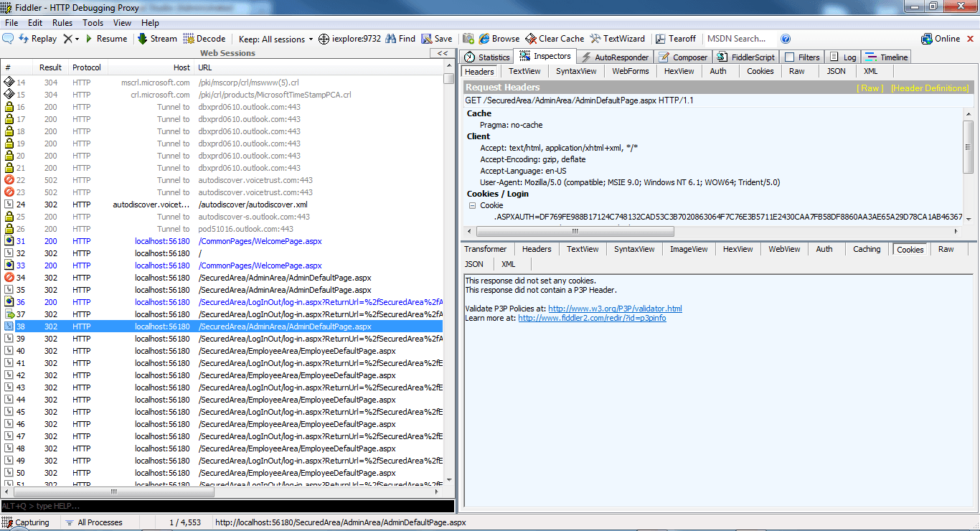
Task: Switch to the Log tab
Action: tap(843, 57)
